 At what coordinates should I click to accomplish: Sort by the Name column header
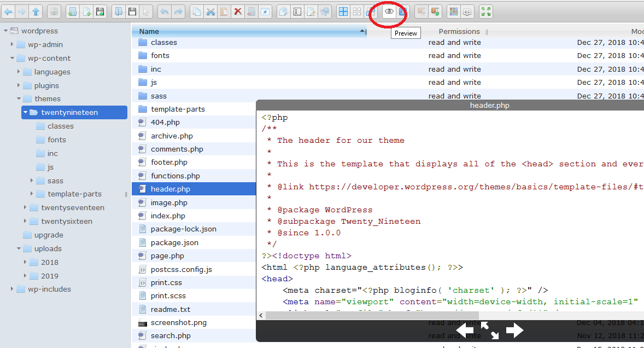[x=249, y=31]
